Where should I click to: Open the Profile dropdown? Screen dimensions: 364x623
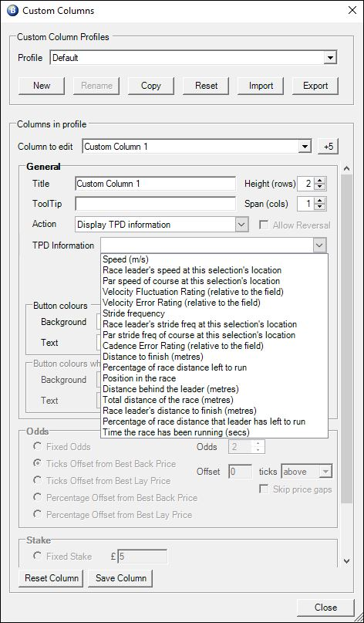[x=330, y=58]
